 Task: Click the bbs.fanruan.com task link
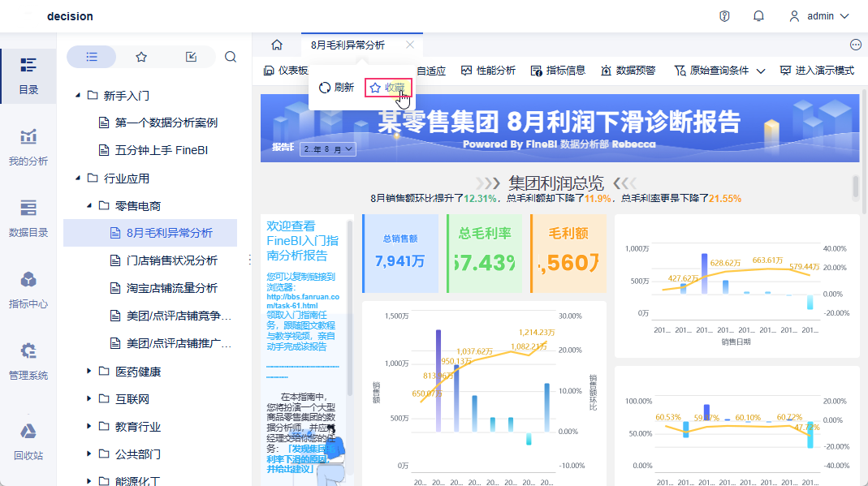pos(303,301)
